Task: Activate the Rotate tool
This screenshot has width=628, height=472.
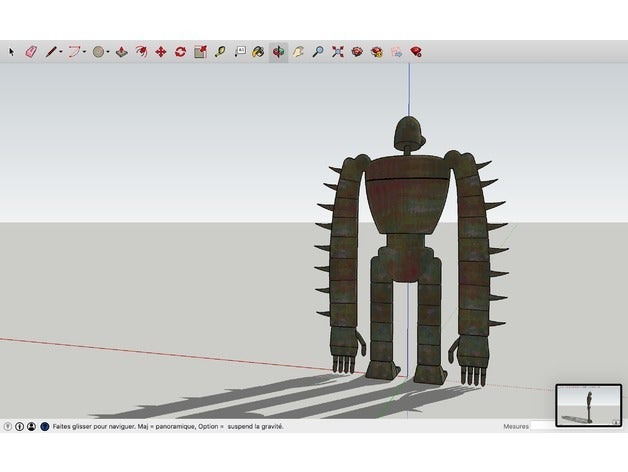Action: [x=180, y=51]
